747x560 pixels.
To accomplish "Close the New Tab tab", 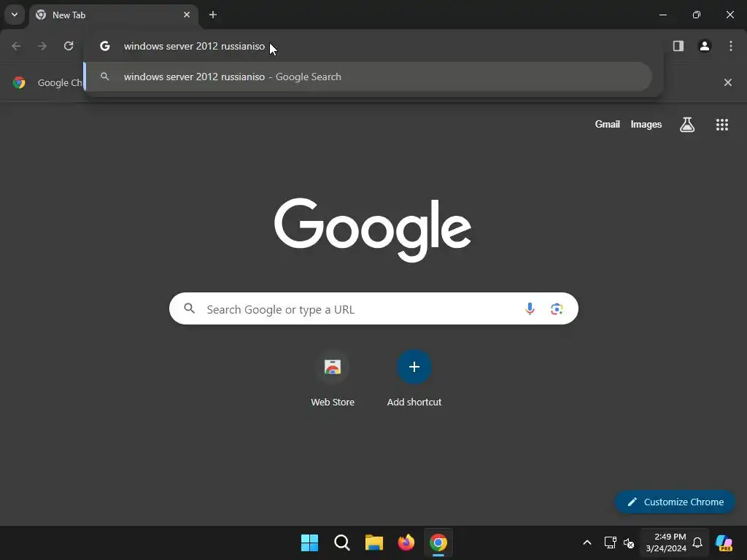I will click(x=187, y=15).
